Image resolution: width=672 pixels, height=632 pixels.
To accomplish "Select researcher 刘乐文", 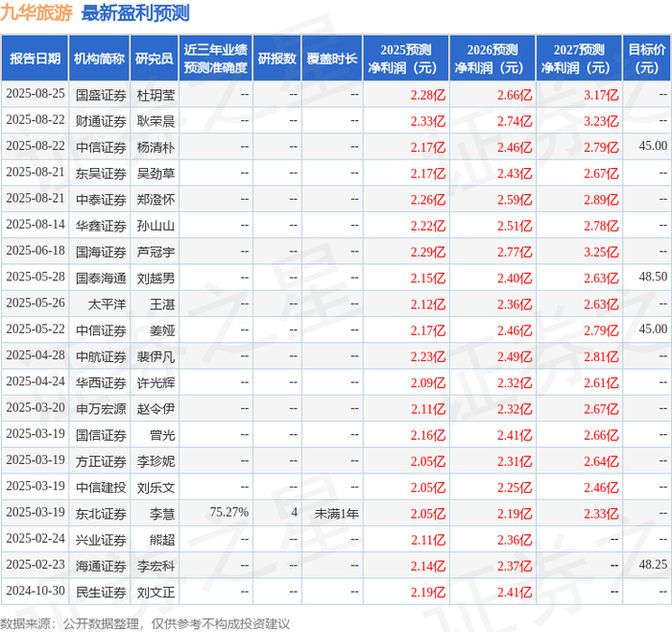I will pos(156,488).
